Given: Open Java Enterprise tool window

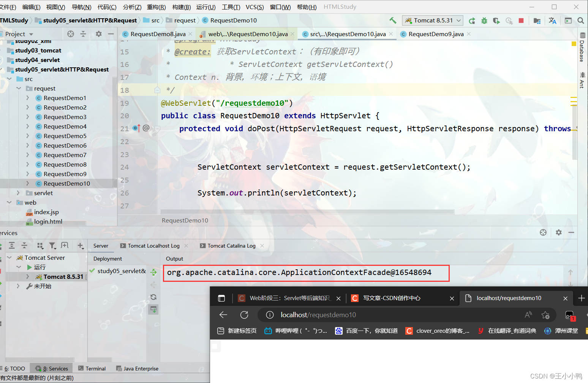Looking at the screenshot, I should coord(137,369).
